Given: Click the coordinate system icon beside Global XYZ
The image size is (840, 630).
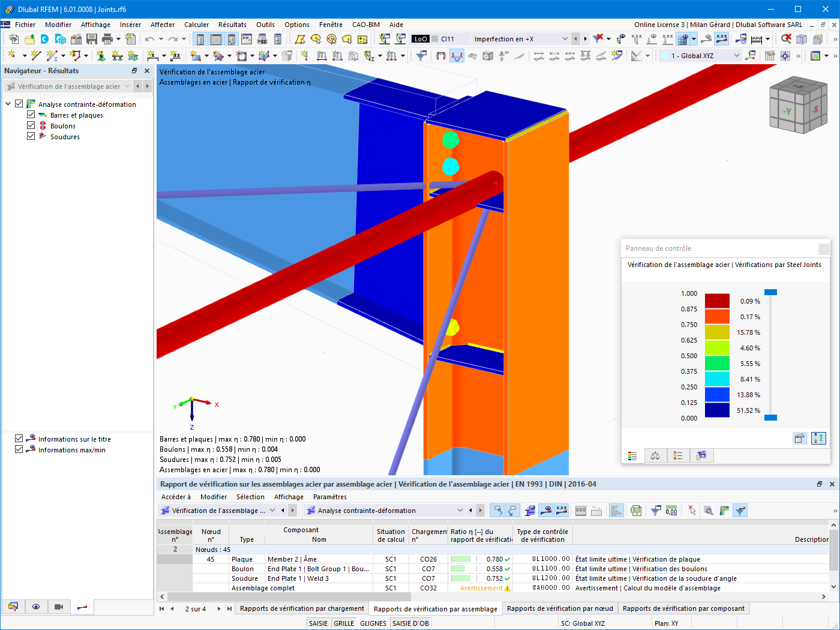Looking at the screenshot, I should 751,56.
